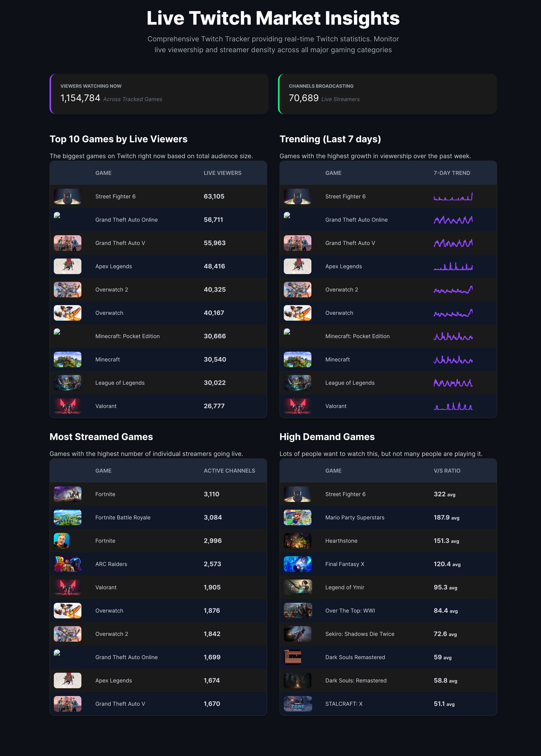
Task: Click League of Legends in Top 10 list
Action: click(120, 383)
